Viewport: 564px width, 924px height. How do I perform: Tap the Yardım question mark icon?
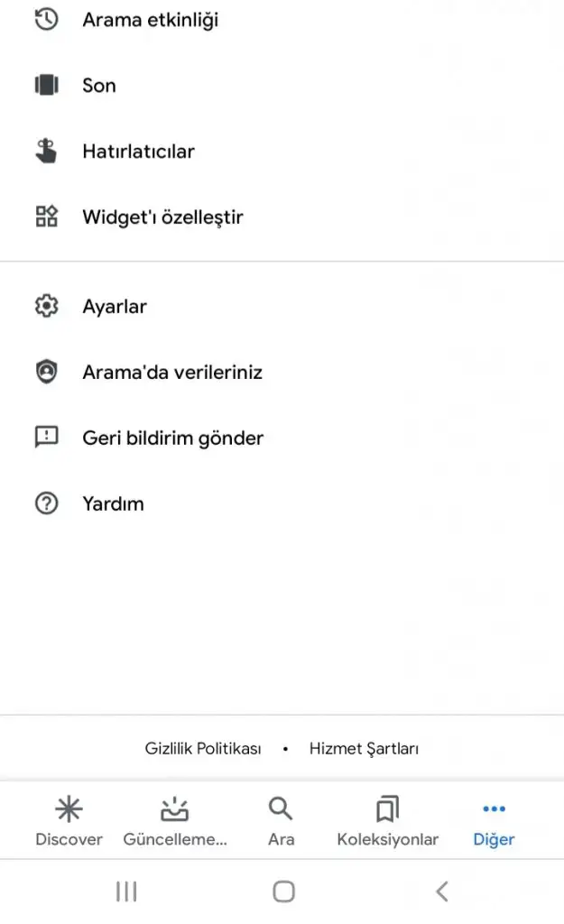46,504
